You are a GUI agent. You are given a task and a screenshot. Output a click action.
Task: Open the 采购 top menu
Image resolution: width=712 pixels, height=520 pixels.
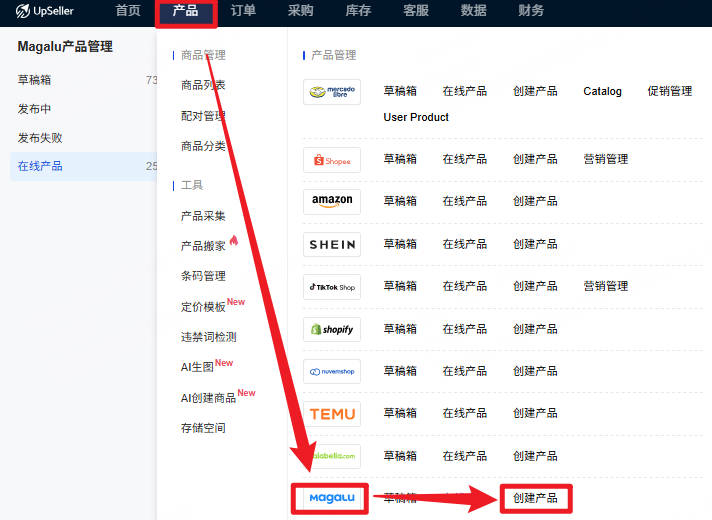click(x=301, y=10)
